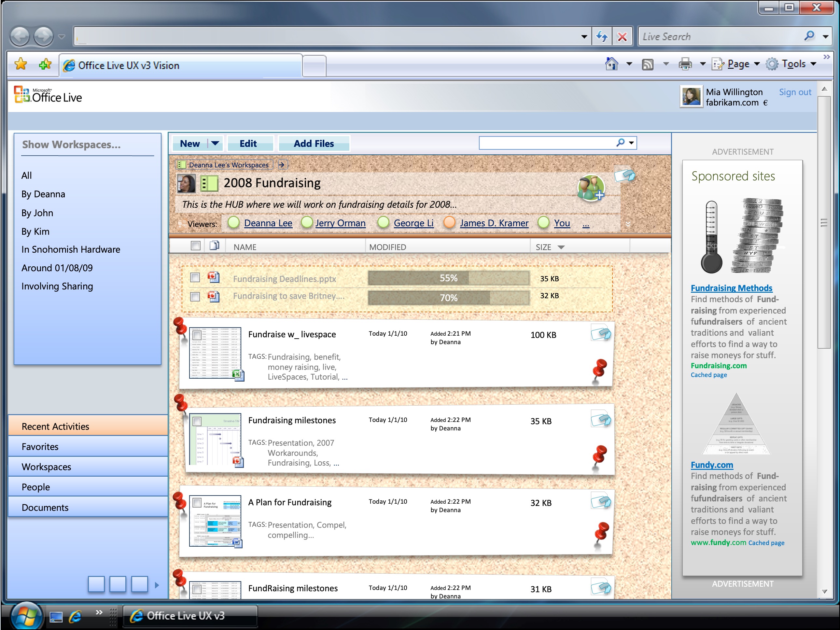
Task: Open the Workspaces section
Action: (x=88, y=467)
